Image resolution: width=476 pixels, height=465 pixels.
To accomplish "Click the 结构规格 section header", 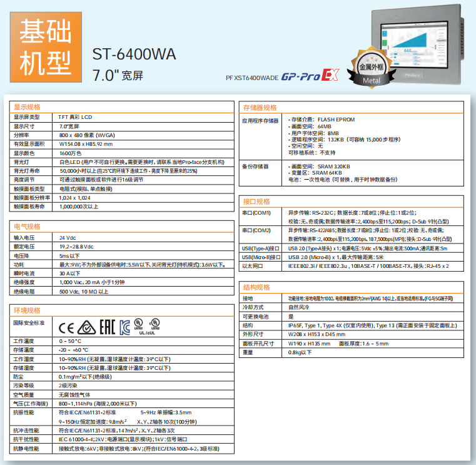I will click(256, 287).
